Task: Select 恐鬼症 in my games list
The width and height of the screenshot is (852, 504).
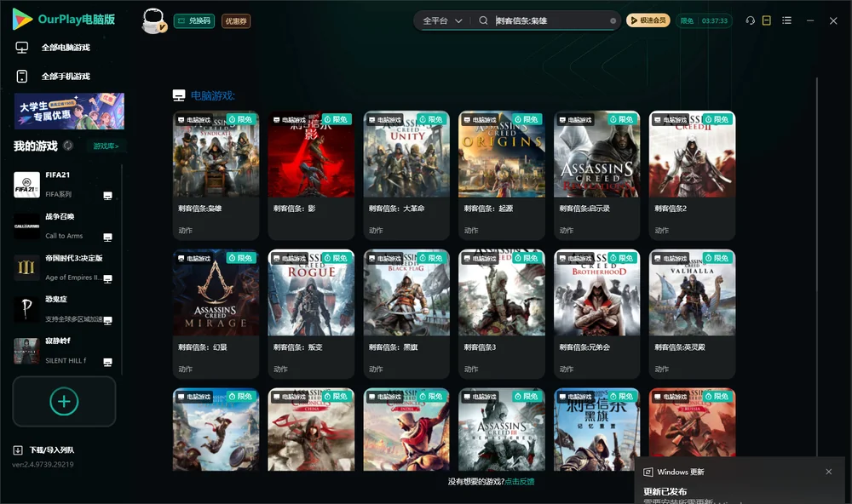Action: click(64, 308)
